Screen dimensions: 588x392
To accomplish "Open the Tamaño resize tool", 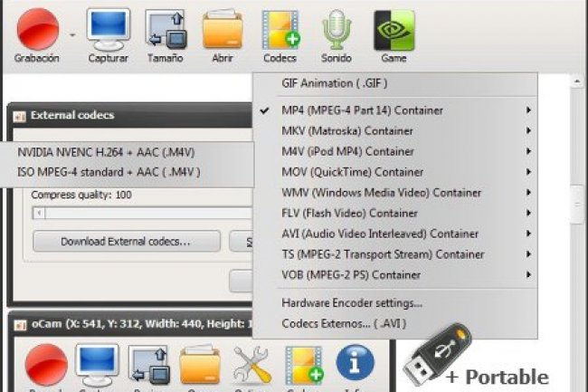I will 165,30.
